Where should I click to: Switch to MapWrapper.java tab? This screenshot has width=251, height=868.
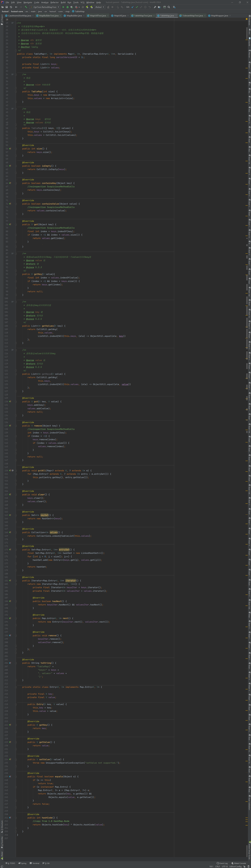pos(219,16)
